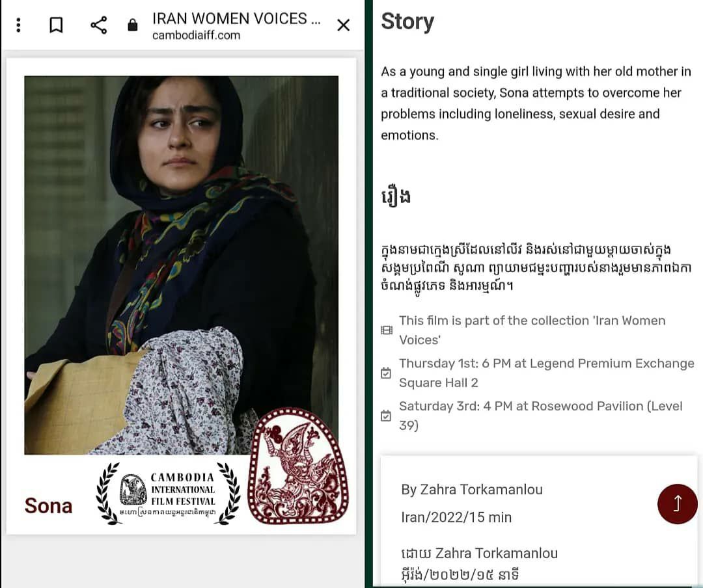This screenshot has width=703, height=588.
Task: Bookmark this page with bookmark icon
Action: pos(56,25)
